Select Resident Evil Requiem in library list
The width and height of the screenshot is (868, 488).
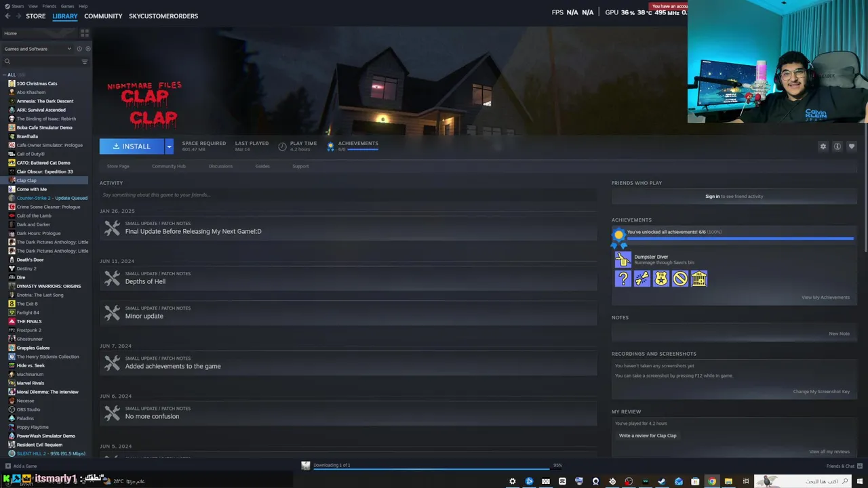click(x=39, y=445)
